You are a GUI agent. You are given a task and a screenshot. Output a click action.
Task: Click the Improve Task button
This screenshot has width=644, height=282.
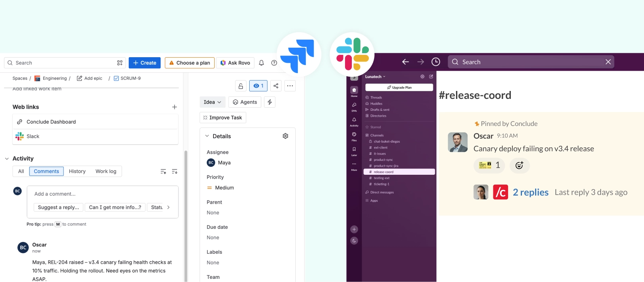(x=223, y=118)
